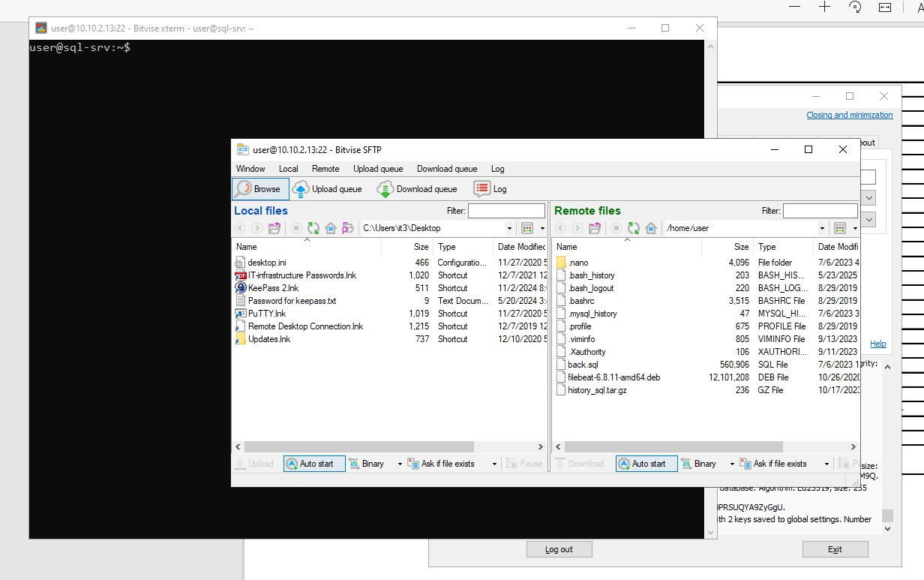Sort remote files by Type column

point(782,247)
